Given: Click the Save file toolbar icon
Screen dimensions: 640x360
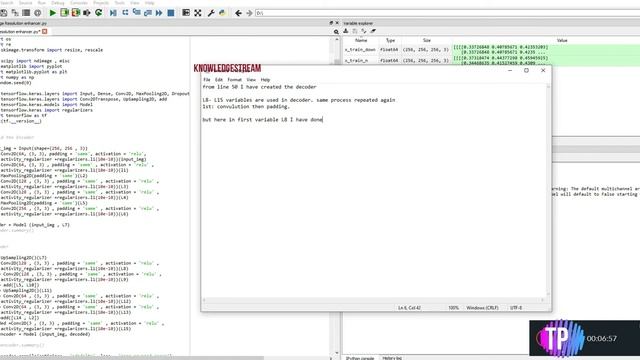Looking at the screenshot, I should pos(4,13).
